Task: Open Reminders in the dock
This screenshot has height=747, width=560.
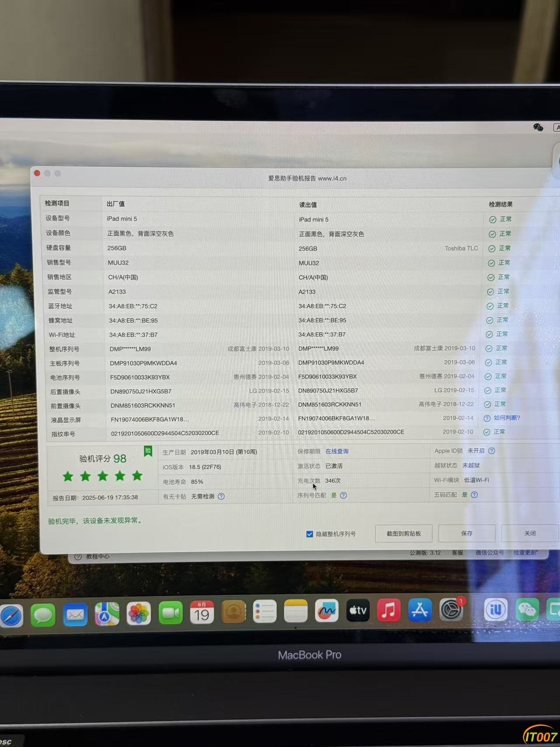Action: point(265,611)
